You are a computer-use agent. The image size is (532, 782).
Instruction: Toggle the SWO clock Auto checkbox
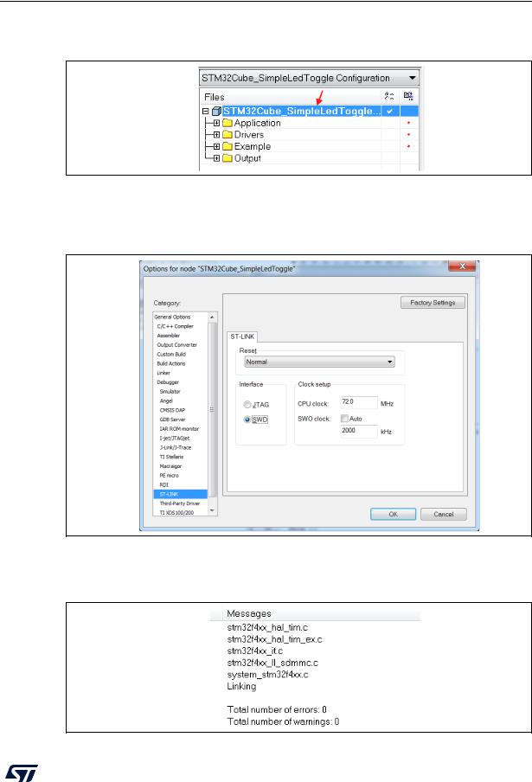click(344, 419)
